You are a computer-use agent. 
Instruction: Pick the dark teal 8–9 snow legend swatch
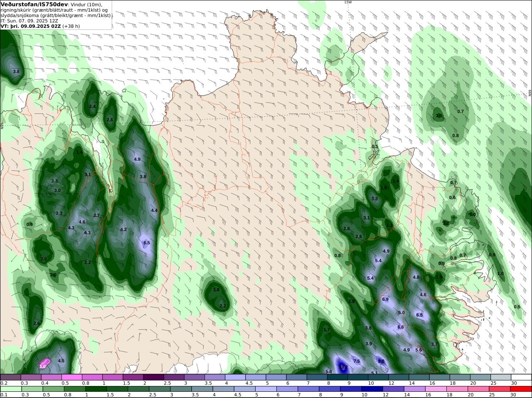(x=337, y=377)
